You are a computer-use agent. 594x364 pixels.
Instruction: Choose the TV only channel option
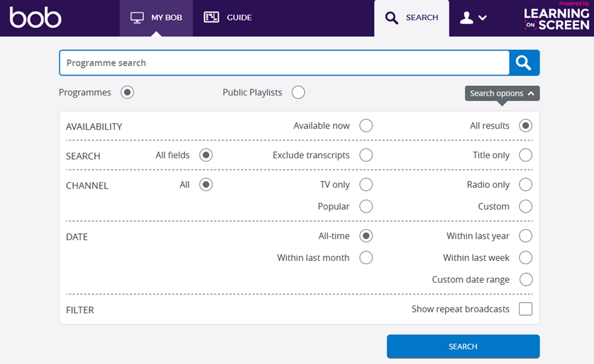[366, 184]
